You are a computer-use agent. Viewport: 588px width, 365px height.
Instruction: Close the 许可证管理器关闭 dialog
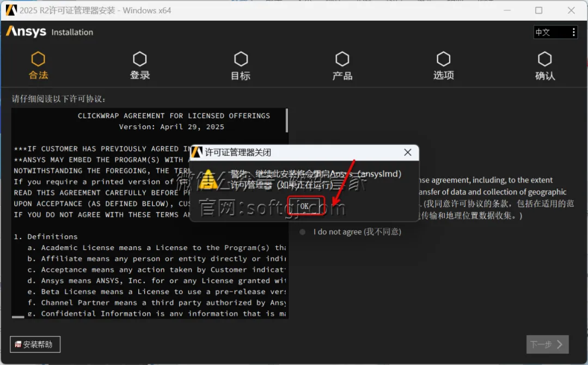(x=408, y=153)
